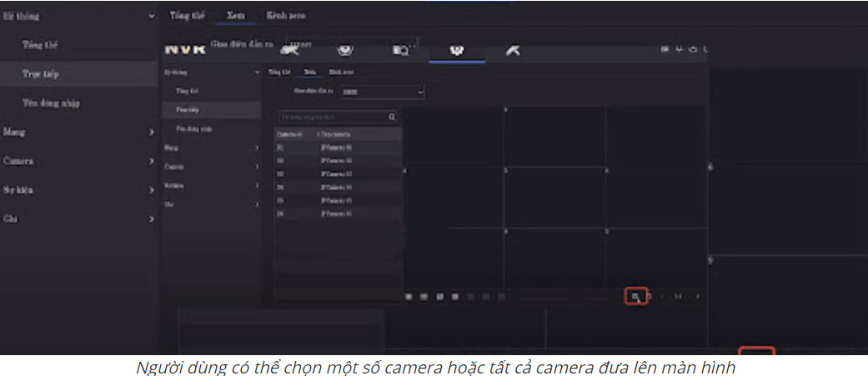Click the active blue-underlined top navigation icon

456,51
